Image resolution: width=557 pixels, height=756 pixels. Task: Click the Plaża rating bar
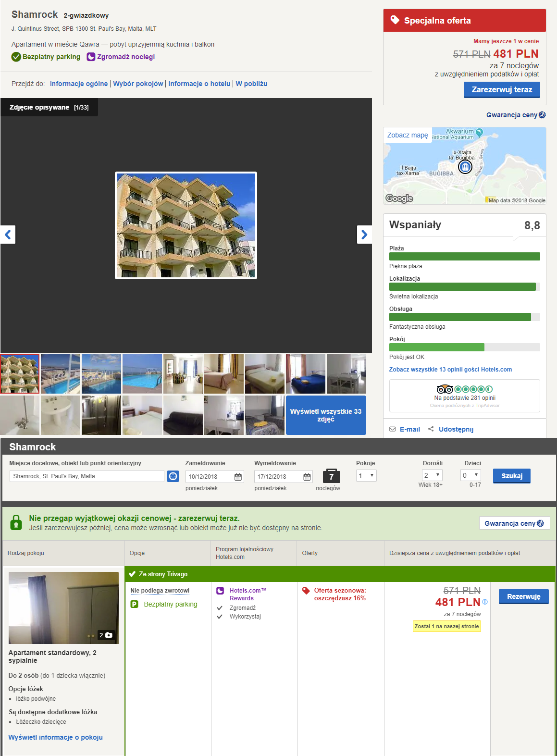pos(465,257)
